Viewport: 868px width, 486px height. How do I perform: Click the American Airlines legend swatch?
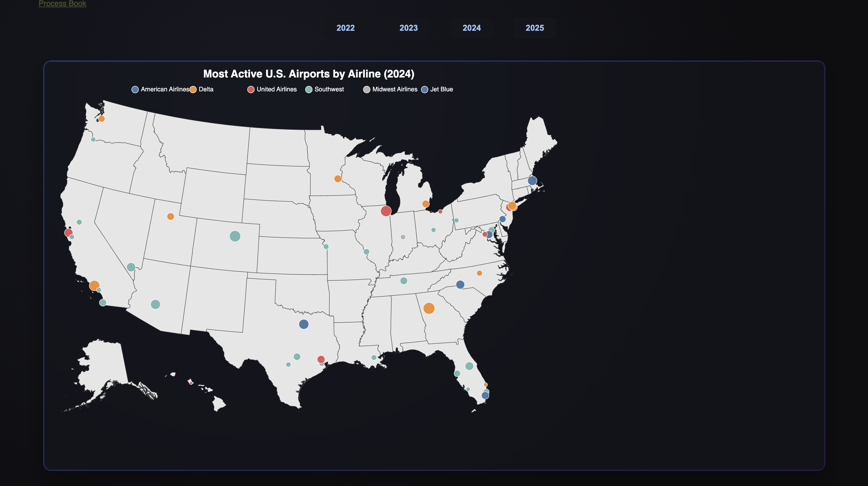(135, 90)
